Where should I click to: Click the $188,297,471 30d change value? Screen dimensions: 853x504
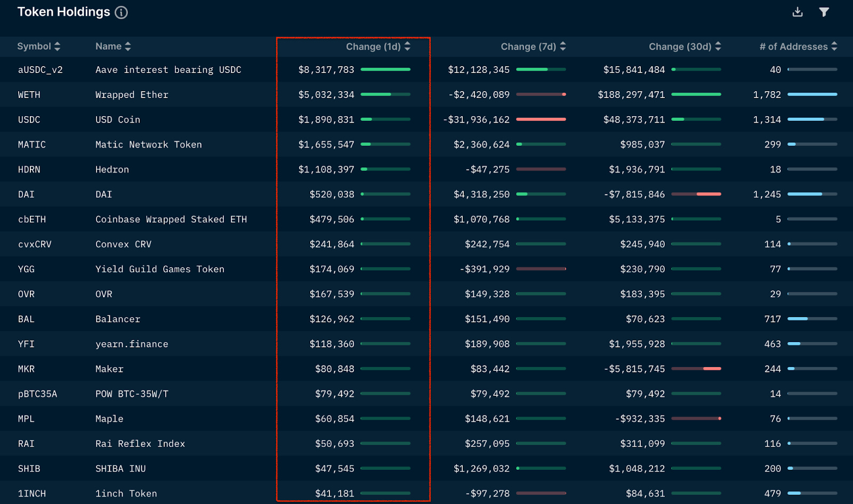(631, 95)
